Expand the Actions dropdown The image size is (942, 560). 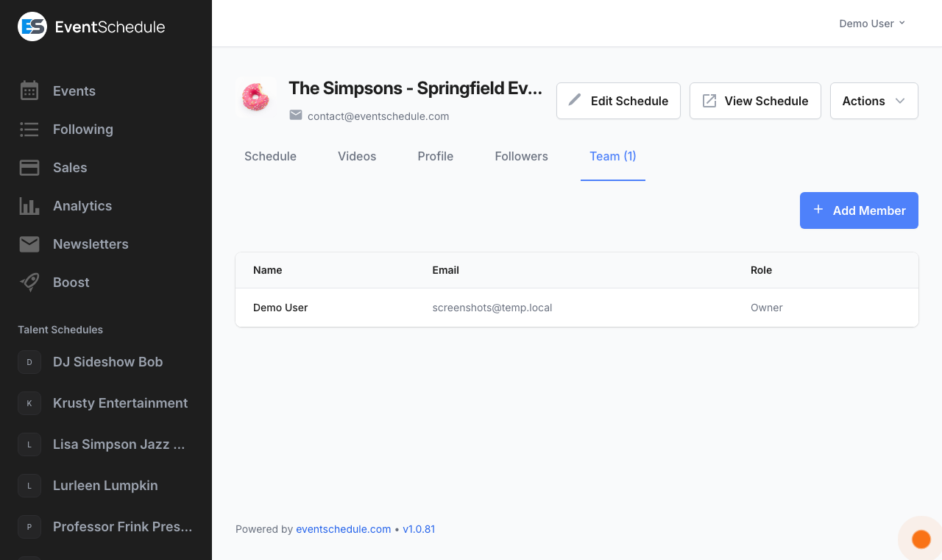tap(874, 101)
